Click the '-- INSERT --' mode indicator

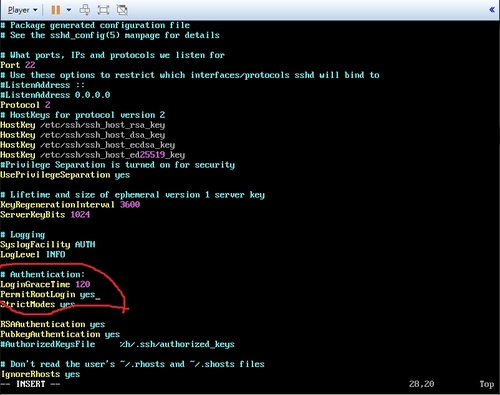[30, 384]
